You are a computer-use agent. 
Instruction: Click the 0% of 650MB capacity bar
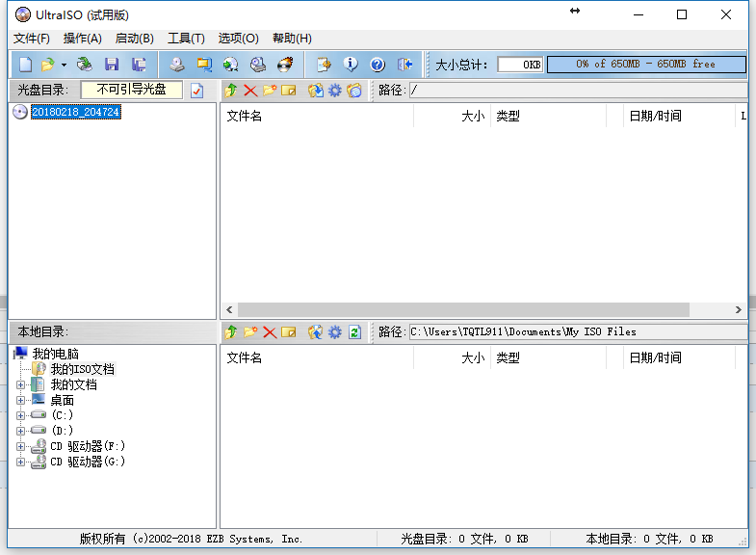[646, 65]
